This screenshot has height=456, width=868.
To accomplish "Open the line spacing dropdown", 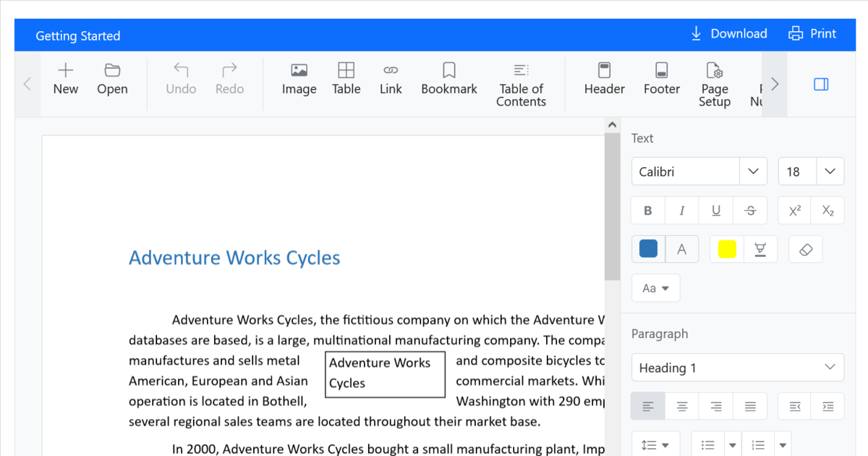I will point(655,444).
